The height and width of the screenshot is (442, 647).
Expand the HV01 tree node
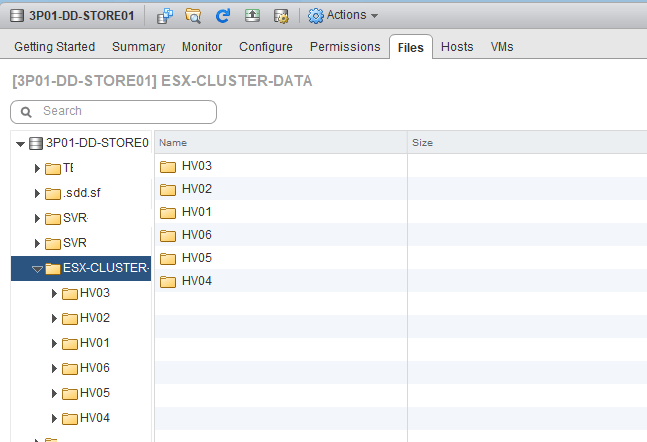click(54, 343)
